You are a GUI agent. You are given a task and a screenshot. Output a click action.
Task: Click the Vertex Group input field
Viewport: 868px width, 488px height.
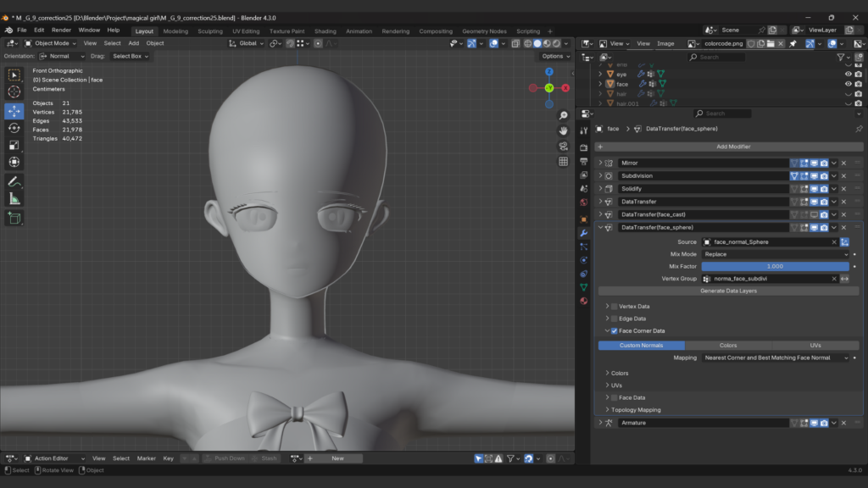tap(769, 279)
